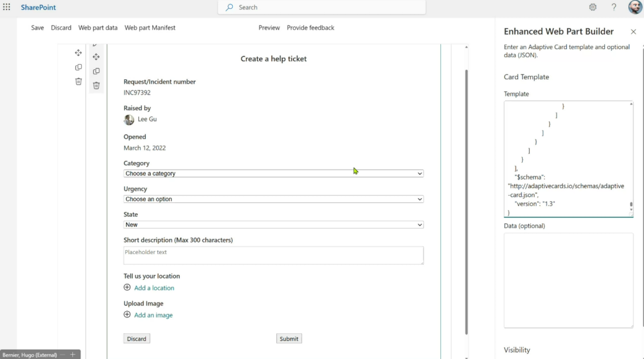The width and height of the screenshot is (644, 359).
Task: Open the Urgency dropdown
Action: [274, 199]
